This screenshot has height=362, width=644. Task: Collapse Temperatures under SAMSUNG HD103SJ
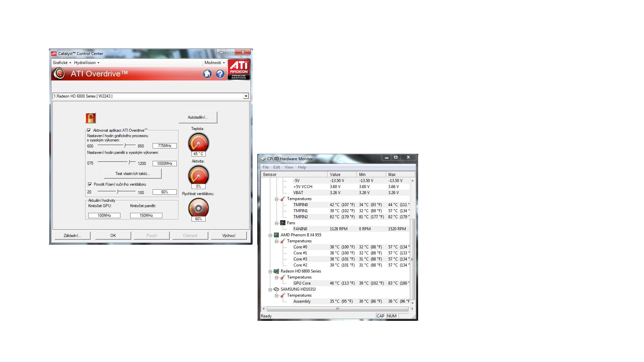pos(277,296)
